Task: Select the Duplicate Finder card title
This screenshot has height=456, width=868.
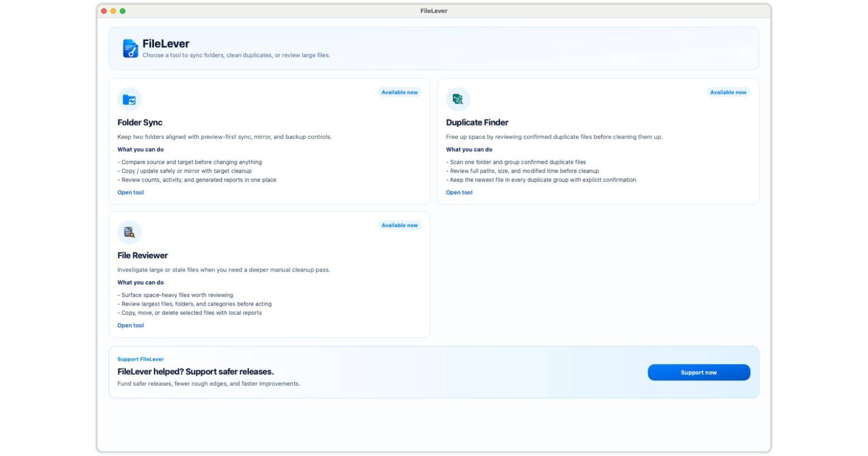Action: [x=477, y=123]
